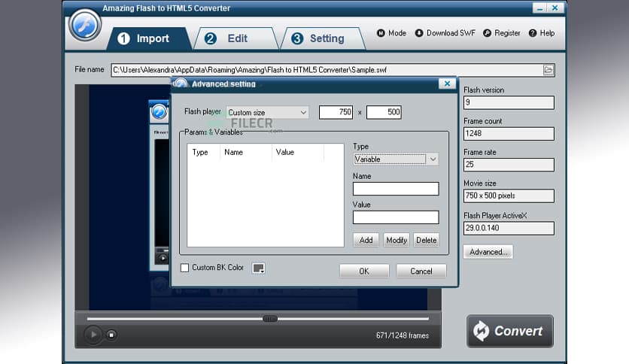629x364 pixels.
Task: Confirm with the OK button
Action: [364, 271]
